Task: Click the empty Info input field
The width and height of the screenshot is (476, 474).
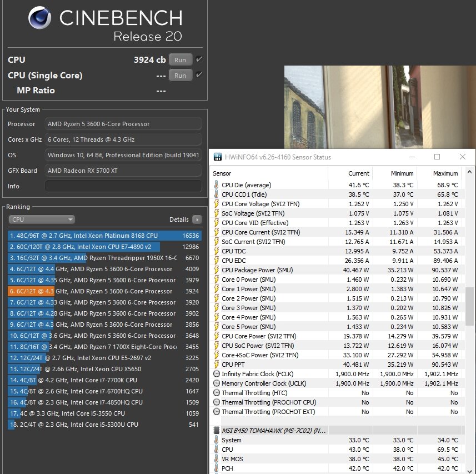Action: pos(123,186)
